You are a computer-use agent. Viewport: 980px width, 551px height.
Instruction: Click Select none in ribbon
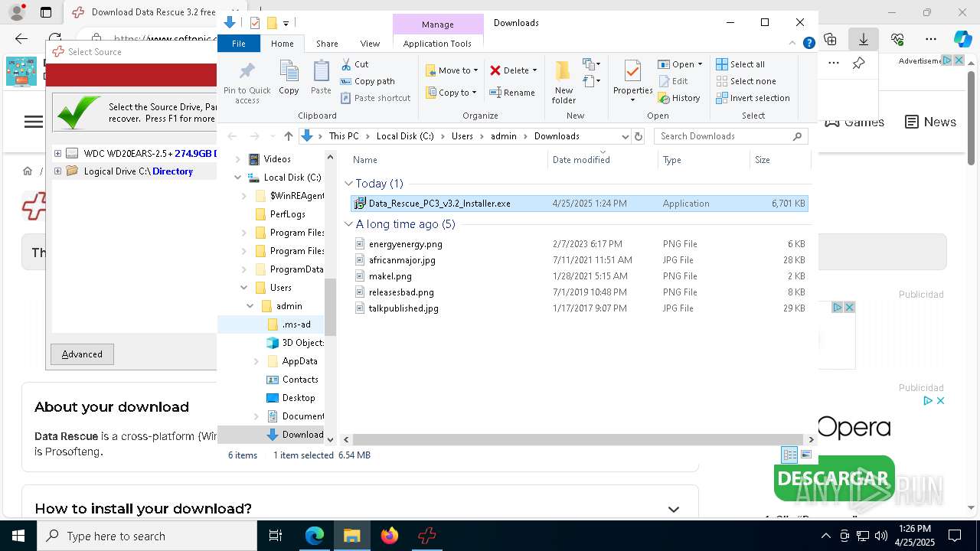746,81
